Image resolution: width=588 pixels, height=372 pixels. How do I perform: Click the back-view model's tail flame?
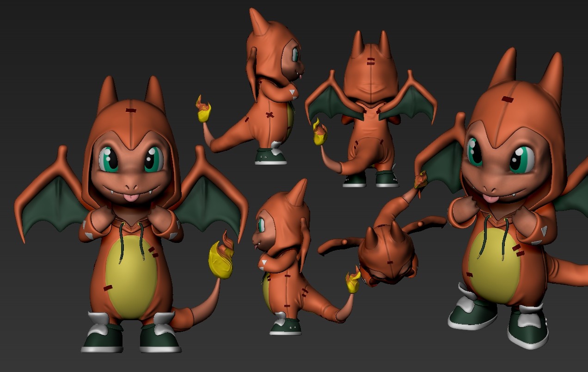coord(319,134)
